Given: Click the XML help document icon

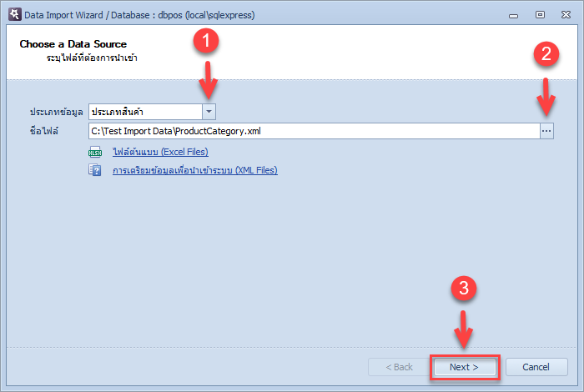Looking at the screenshot, I should click(x=95, y=170).
